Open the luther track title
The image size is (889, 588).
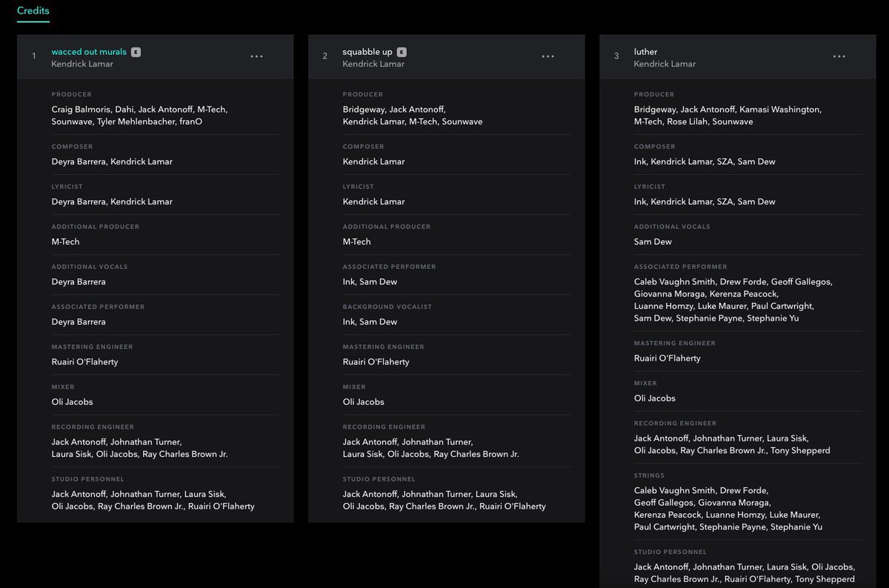[645, 52]
